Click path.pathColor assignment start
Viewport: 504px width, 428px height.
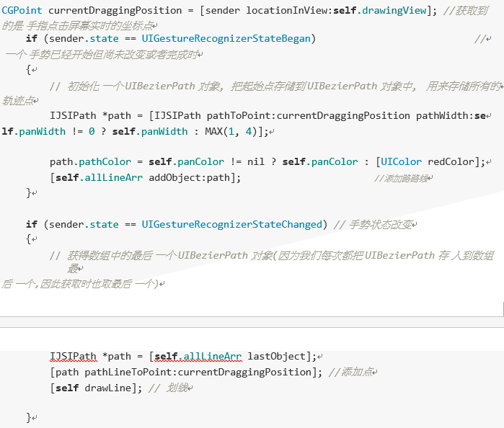click(90, 161)
